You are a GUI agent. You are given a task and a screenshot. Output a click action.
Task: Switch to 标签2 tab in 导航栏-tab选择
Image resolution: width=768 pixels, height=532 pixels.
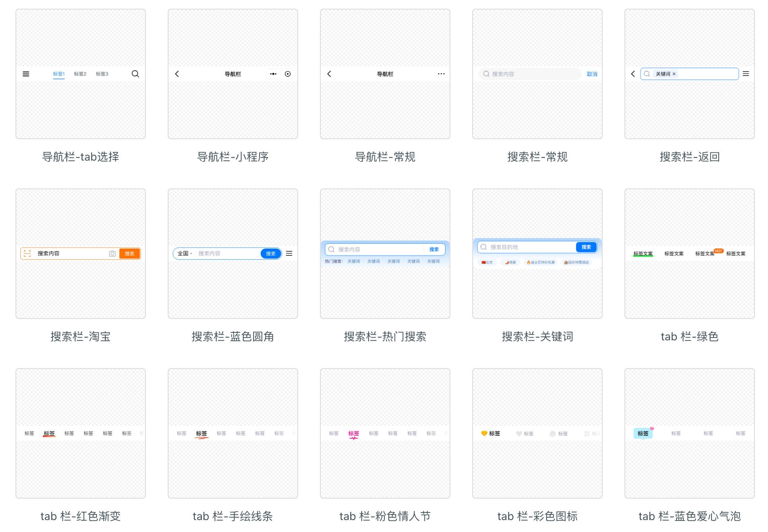tap(80, 74)
